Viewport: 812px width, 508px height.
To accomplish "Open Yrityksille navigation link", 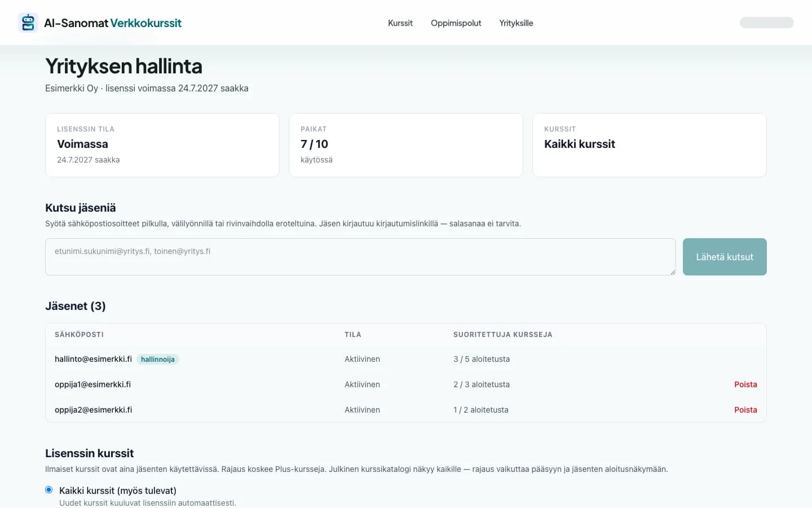I will click(516, 23).
